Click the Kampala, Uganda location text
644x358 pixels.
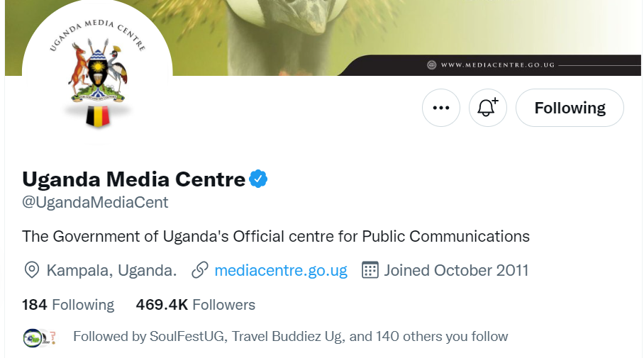pyautogui.click(x=111, y=270)
